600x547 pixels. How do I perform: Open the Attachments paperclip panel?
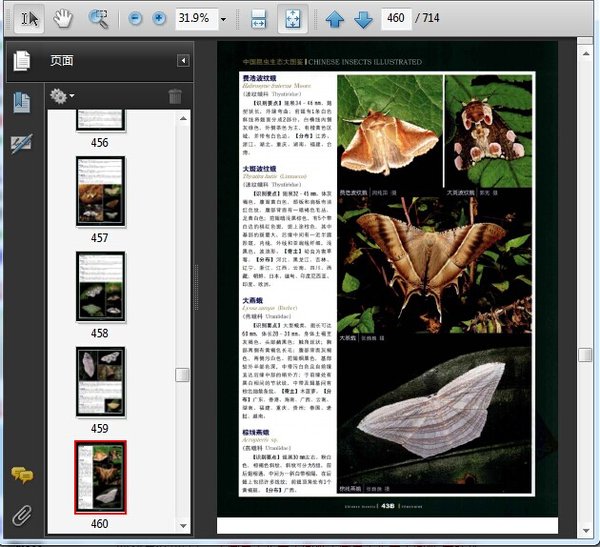click(x=21, y=515)
